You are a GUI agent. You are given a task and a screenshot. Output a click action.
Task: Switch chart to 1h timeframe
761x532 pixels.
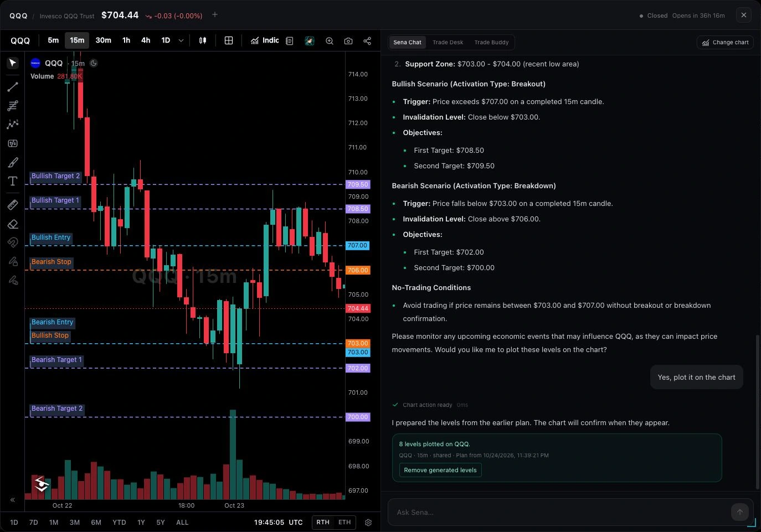[x=126, y=40]
